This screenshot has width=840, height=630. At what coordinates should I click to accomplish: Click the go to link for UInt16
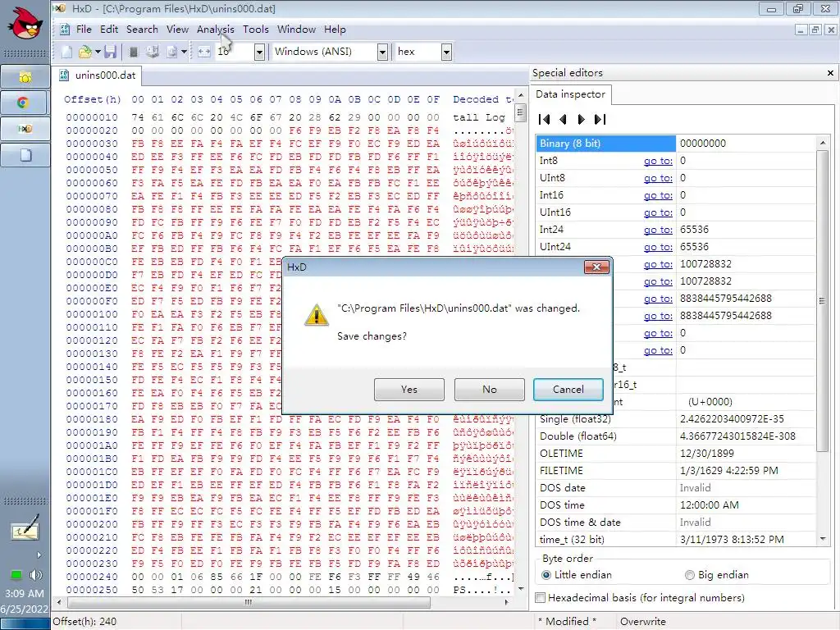pyautogui.click(x=658, y=212)
